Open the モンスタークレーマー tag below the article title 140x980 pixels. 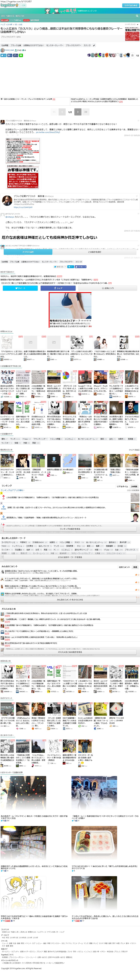point(55,45)
